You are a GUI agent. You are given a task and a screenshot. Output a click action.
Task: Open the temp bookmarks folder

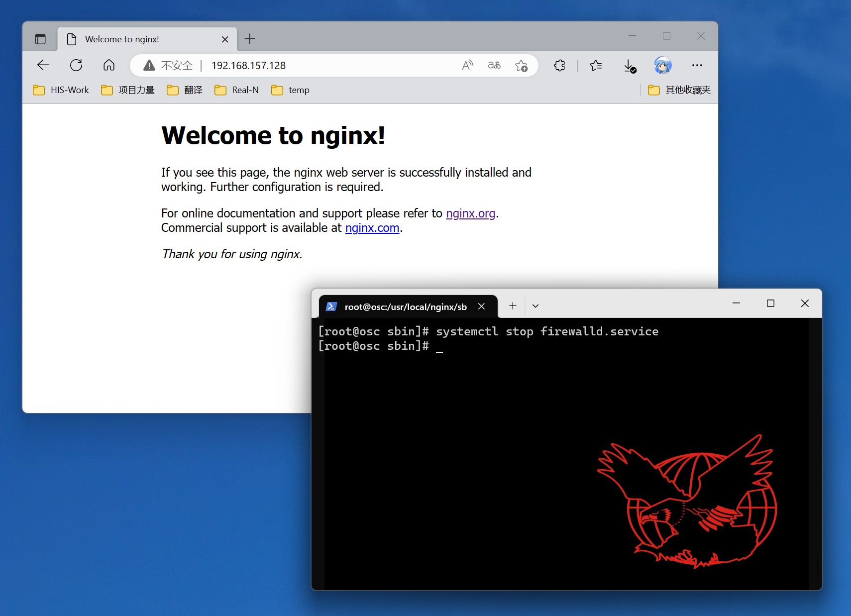(x=290, y=90)
